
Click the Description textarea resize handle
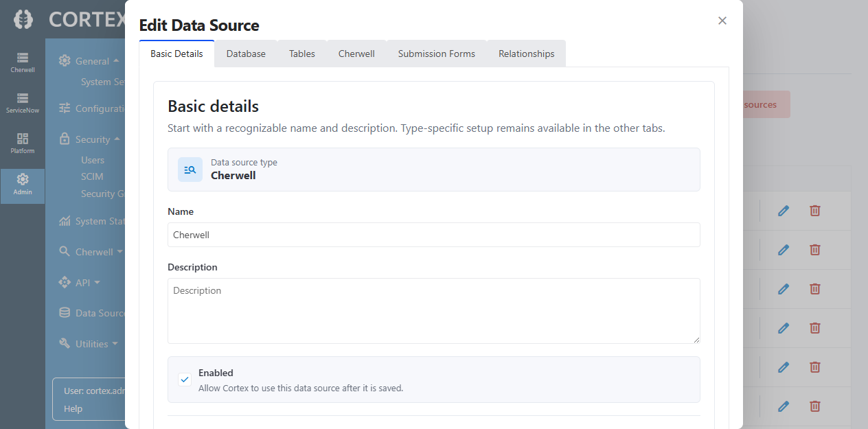click(x=696, y=339)
